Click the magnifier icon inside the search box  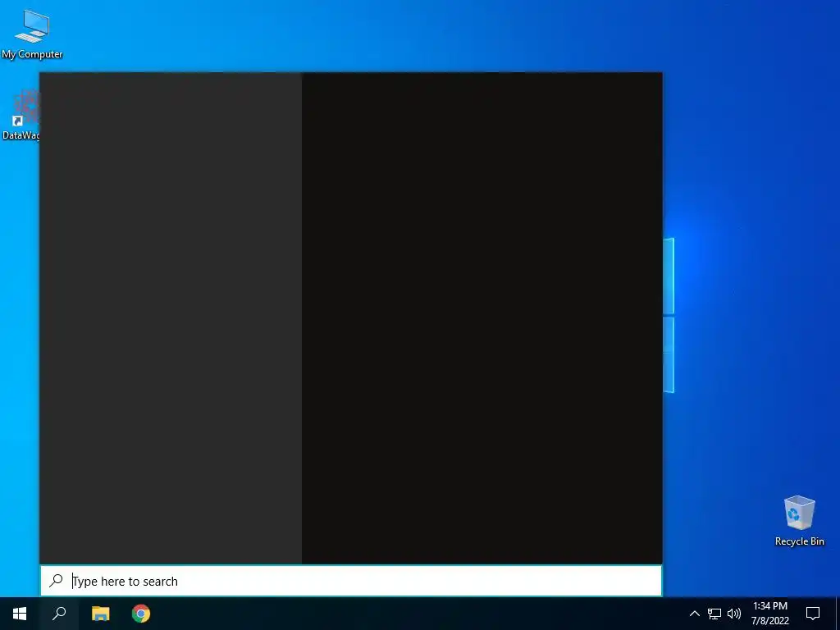(56, 581)
